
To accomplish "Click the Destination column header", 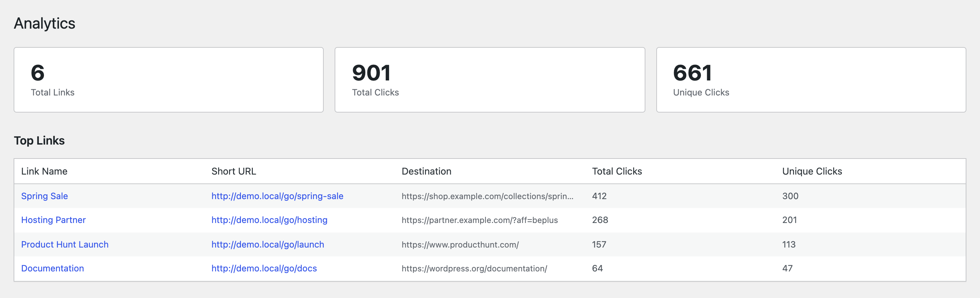I will click(x=427, y=171).
